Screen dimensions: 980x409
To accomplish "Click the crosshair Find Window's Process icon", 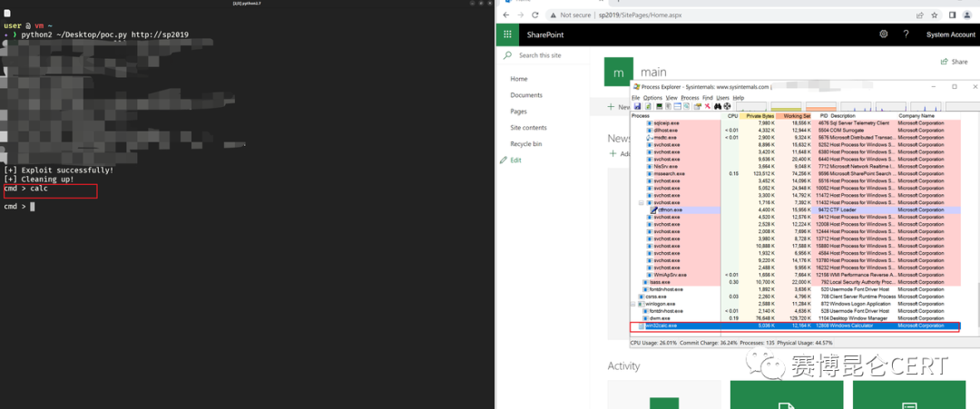I will pos(727,106).
